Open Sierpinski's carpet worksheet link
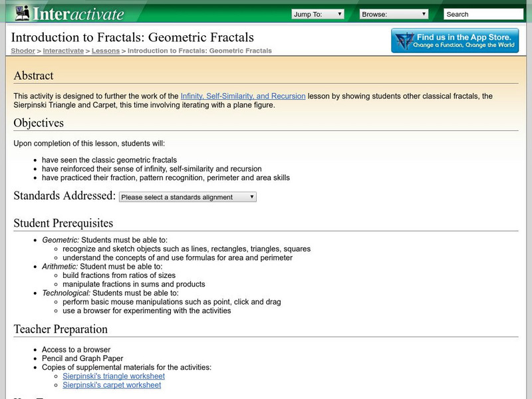The width and height of the screenshot is (532, 399). click(112, 385)
